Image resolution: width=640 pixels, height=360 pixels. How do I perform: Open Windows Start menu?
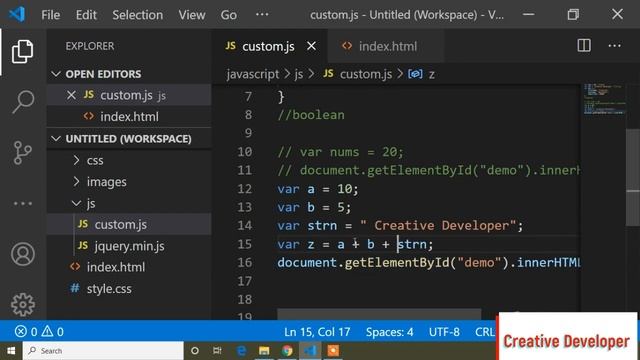(x=11, y=351)
